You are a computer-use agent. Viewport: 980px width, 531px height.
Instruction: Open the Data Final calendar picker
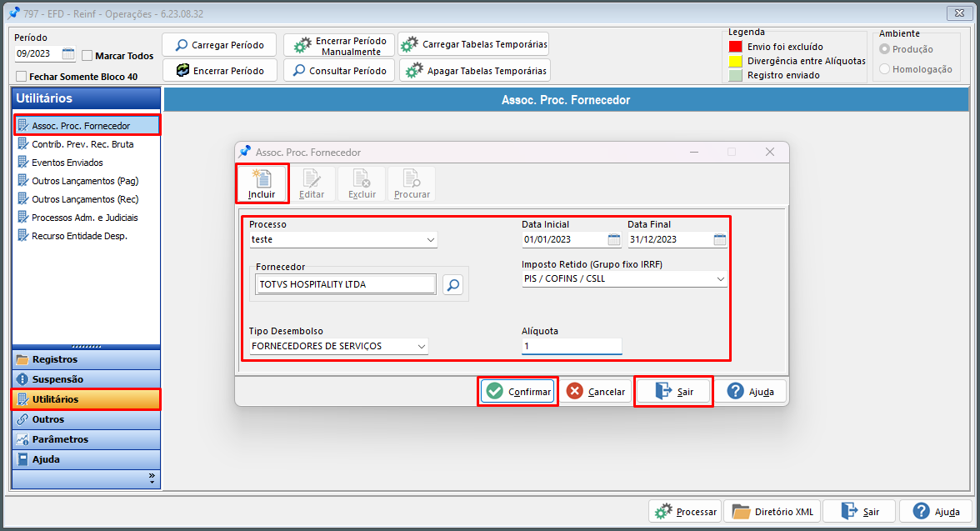coord(719,239)
